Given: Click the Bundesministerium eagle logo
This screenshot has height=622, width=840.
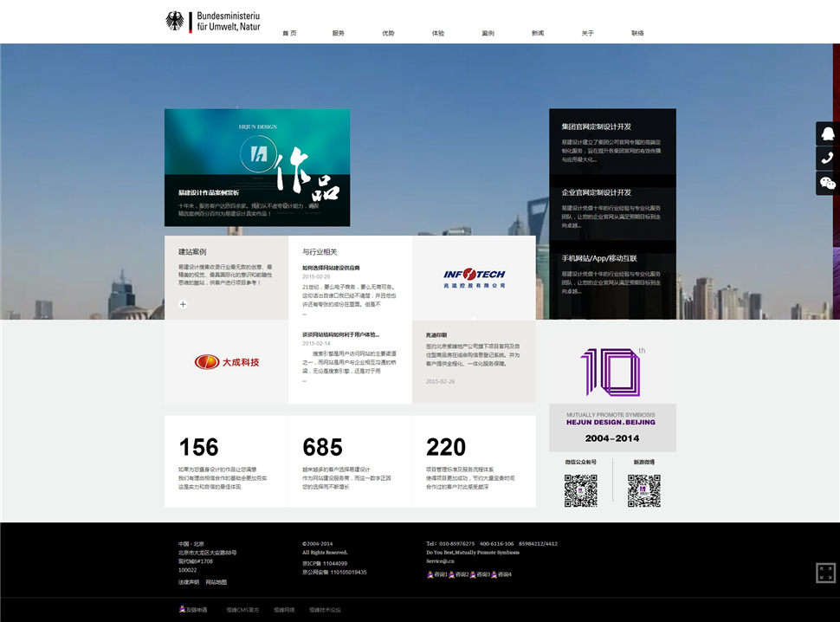Looking at the screenshot, I should pyautogui.click(x=175, y=22).
